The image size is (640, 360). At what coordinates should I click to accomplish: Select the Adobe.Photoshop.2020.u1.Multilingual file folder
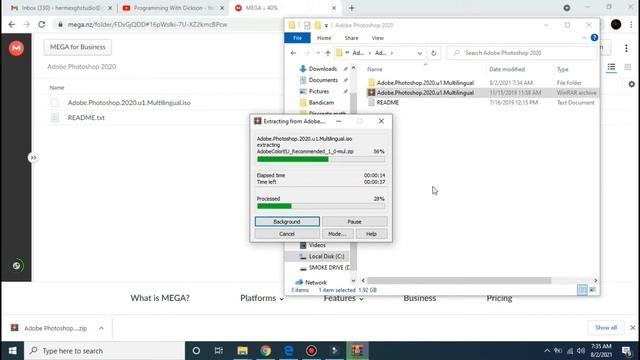(425, 83)
